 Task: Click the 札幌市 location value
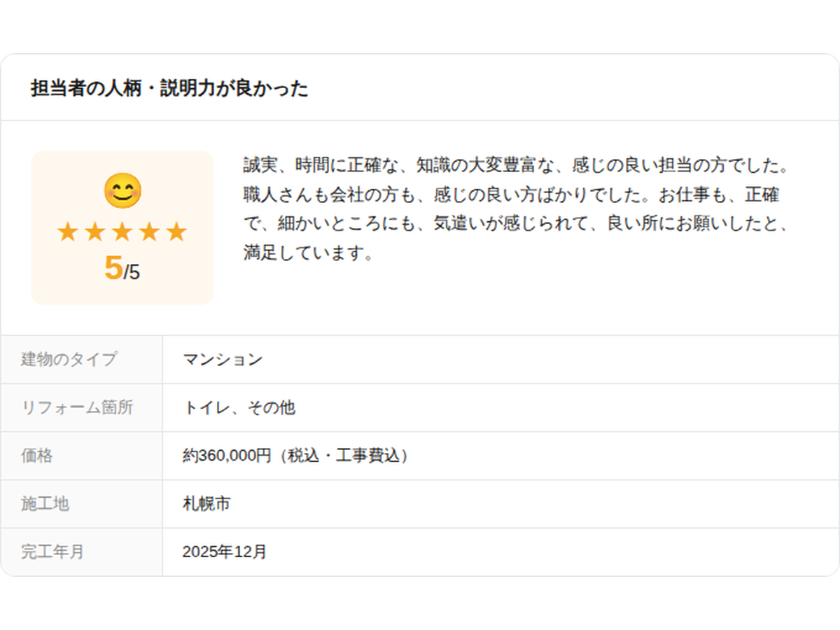(x=206, y=503)
